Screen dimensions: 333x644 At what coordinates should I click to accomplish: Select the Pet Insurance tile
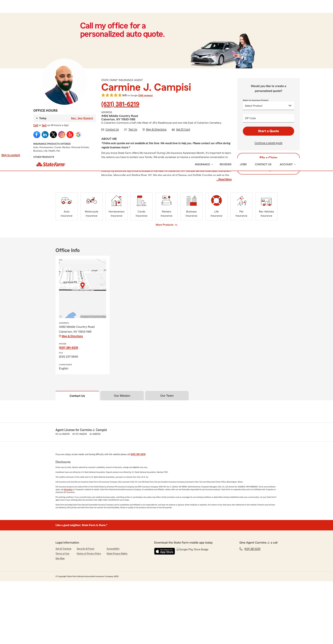pos(241,206)
